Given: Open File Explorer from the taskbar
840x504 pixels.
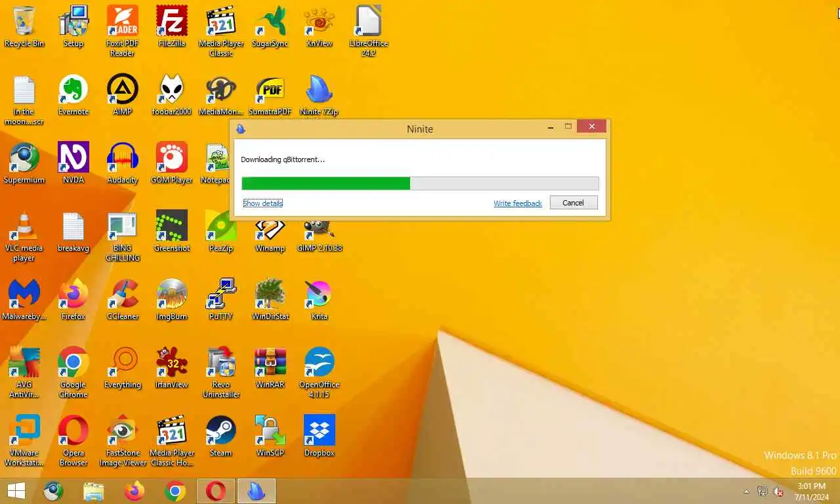Looking at the screenshot, I should [94, 491].
